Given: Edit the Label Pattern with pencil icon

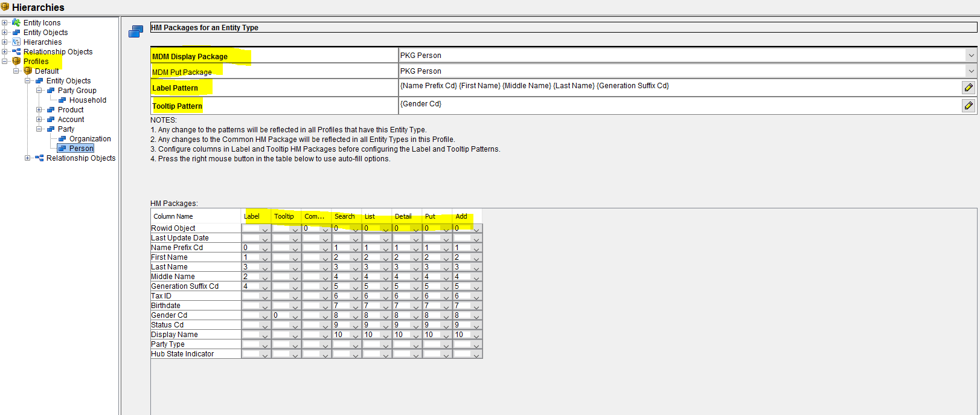Looking at the screenshot, I should pyautogui.click(x=969, y=88).
